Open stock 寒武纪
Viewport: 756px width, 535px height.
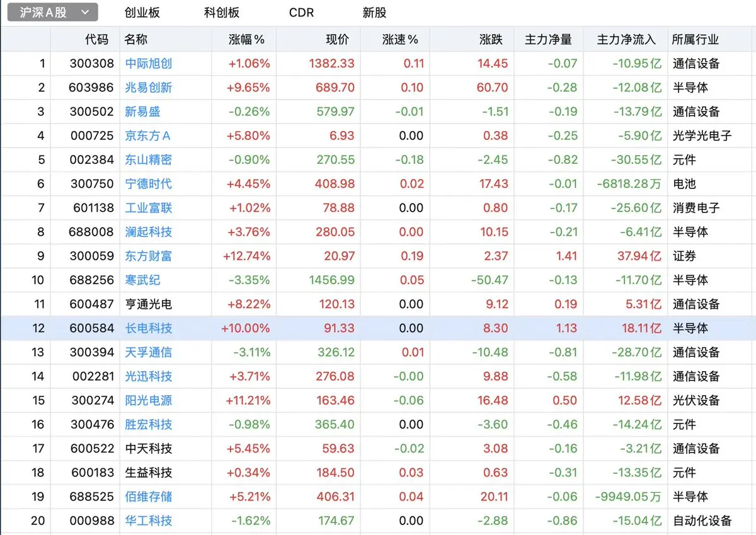coord(142,280)
